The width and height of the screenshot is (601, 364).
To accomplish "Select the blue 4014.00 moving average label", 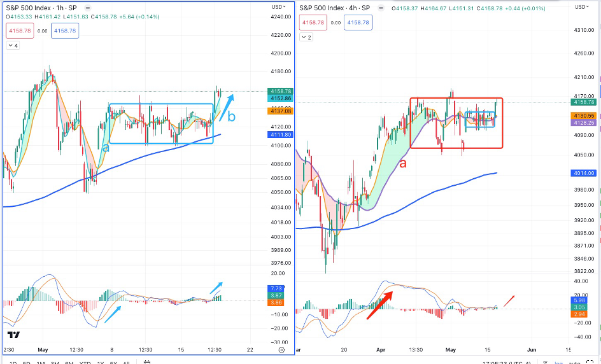I will click(x=584, y=173).
